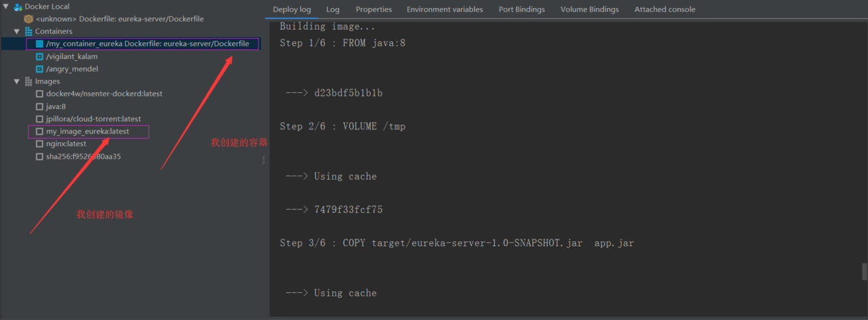
Task: Click the java:8 image square icon
Action: point(39,106)
